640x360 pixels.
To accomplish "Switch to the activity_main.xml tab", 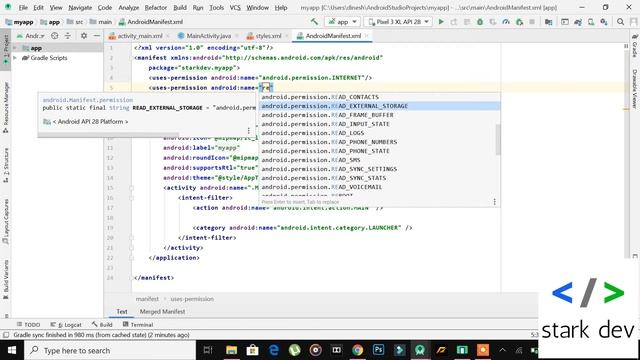I will click(136, 36).
